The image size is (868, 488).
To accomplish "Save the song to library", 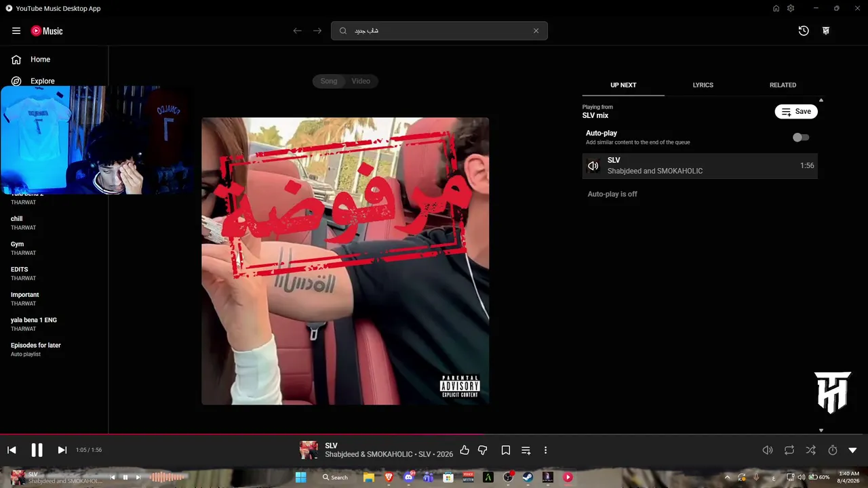I will tap(506, 450).
